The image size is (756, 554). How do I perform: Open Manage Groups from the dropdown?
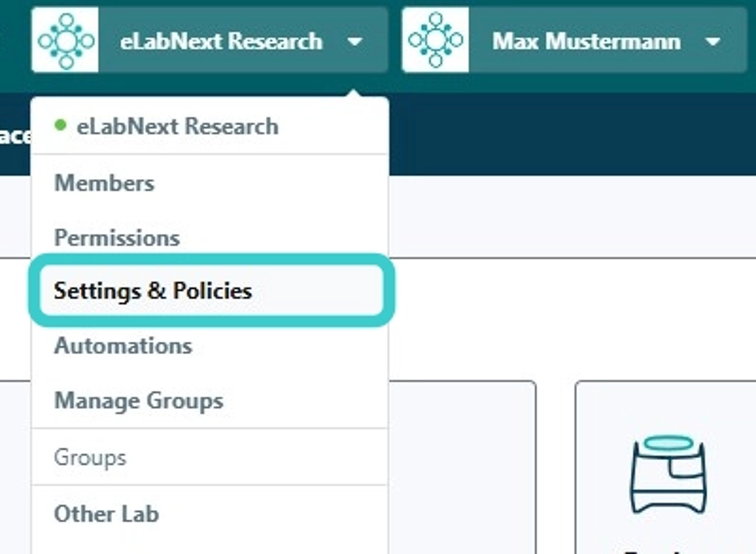click(138, 401)
